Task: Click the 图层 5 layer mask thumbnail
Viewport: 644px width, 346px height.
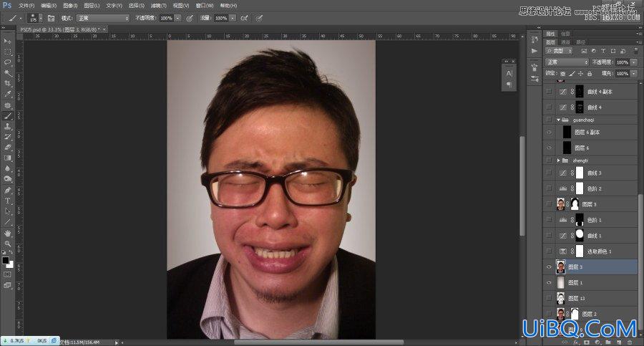Action: pyautogui.click(x=575, y=203)
